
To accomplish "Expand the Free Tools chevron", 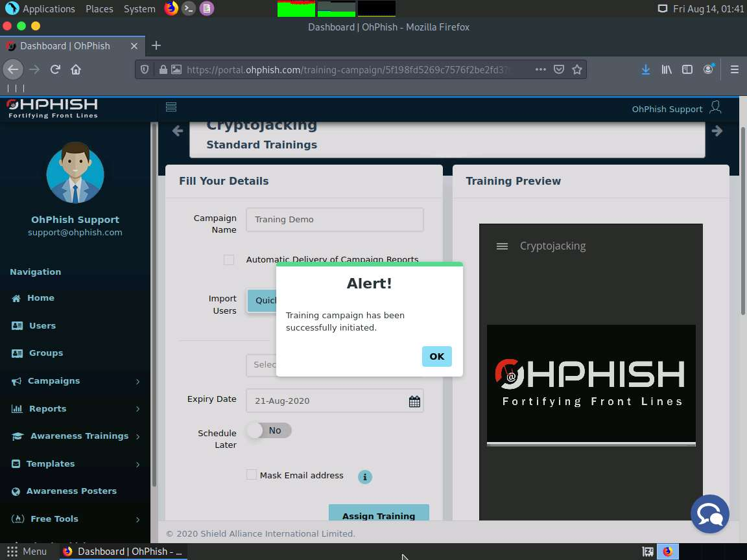I will pyautogui.click(x=137, y=520).
